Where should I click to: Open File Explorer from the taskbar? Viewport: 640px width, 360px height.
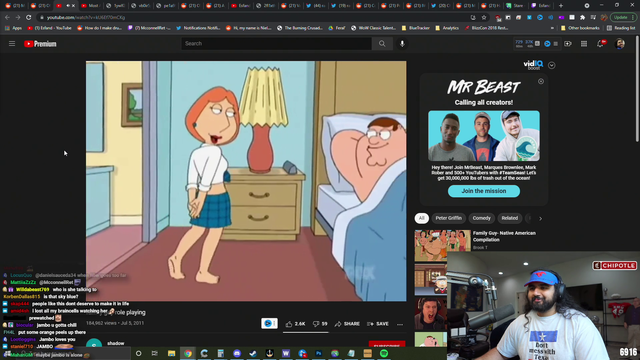tap(171, 353)
